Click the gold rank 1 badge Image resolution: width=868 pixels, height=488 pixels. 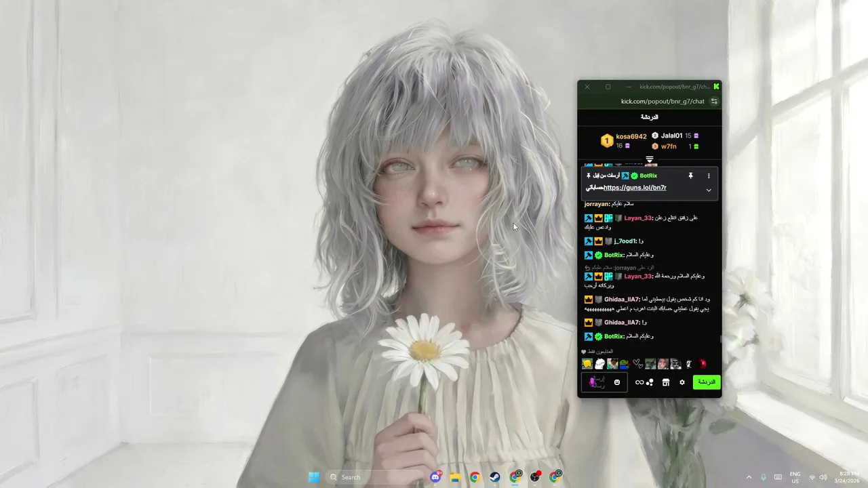(x=607, y=141)
